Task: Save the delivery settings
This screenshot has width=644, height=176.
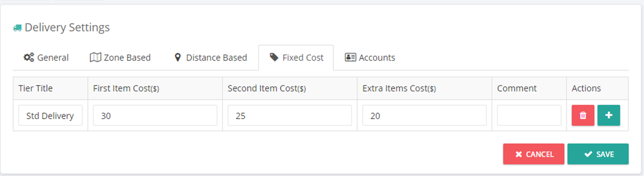Action: (598, 154)
